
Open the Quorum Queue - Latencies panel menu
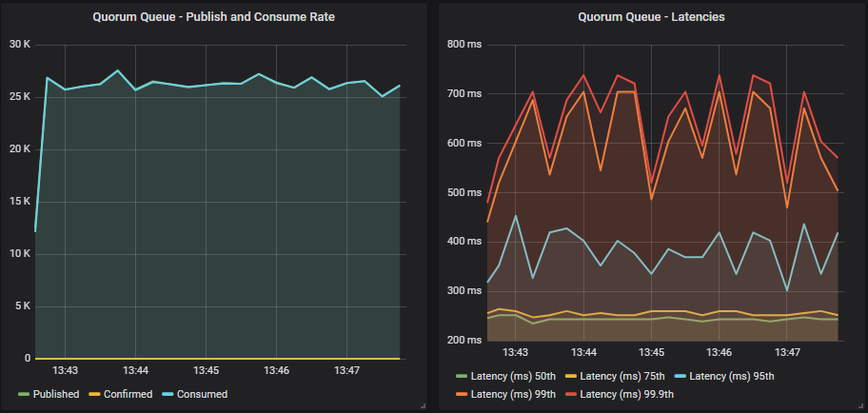click(x=646, y=16)
